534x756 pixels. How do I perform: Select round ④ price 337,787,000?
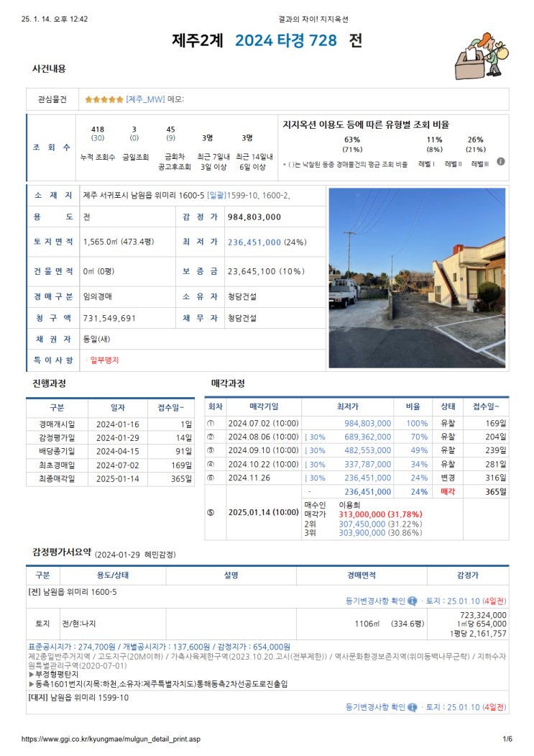[x=367, y=464]
